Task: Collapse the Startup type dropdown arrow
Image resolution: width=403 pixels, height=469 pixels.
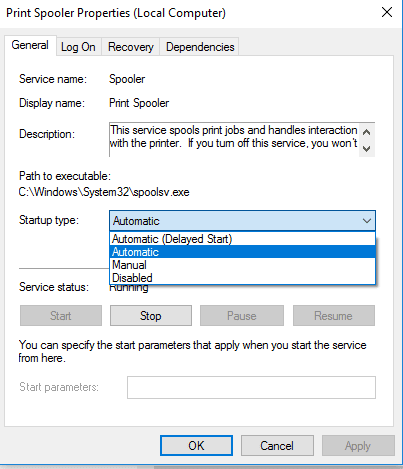Action: tap(367, 221)
